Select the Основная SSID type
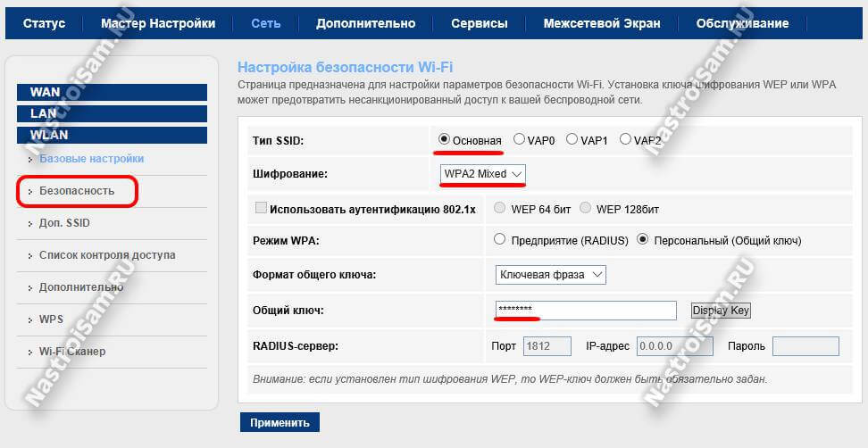 pyautogui.click(x=444, y=139)
